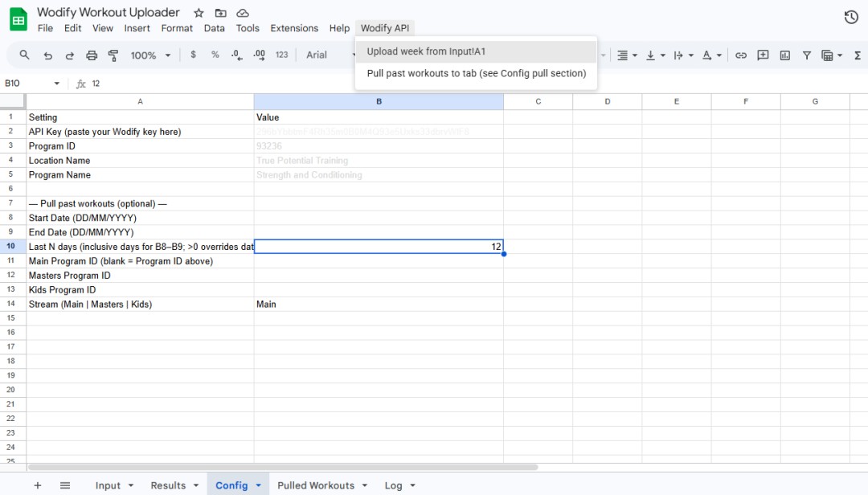Add a new sheet with plus
Screen dimensions: 868x495
pyautogui.click(x=38, y=485)
